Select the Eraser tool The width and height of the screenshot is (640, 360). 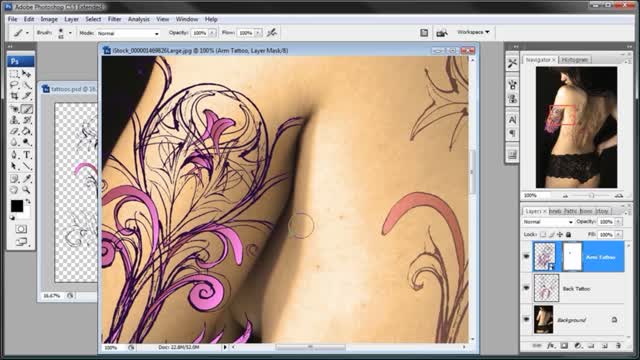pyautogui.click(x=14, y=131)
